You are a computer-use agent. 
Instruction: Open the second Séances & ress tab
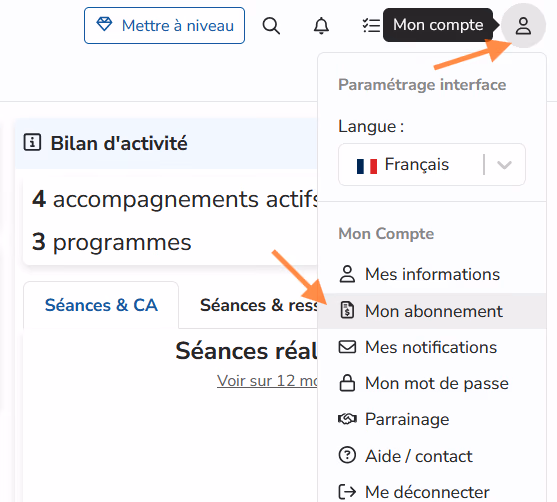point(259,305)
